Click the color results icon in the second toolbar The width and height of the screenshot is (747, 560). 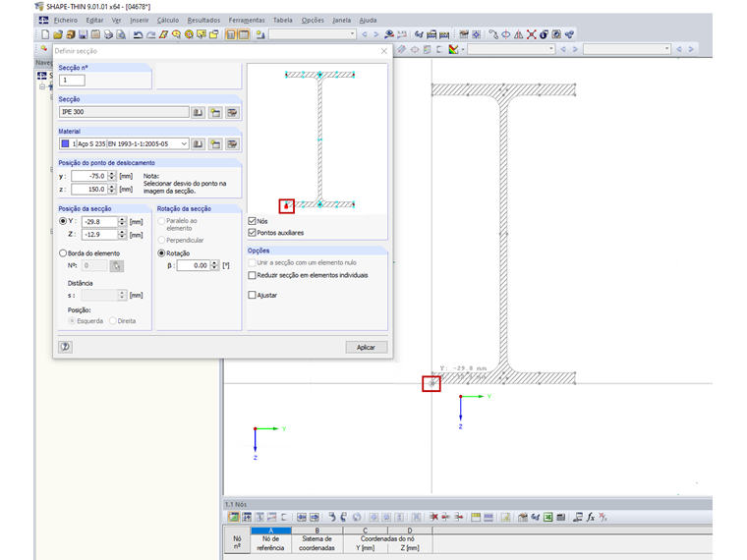(x=453, y=49)
